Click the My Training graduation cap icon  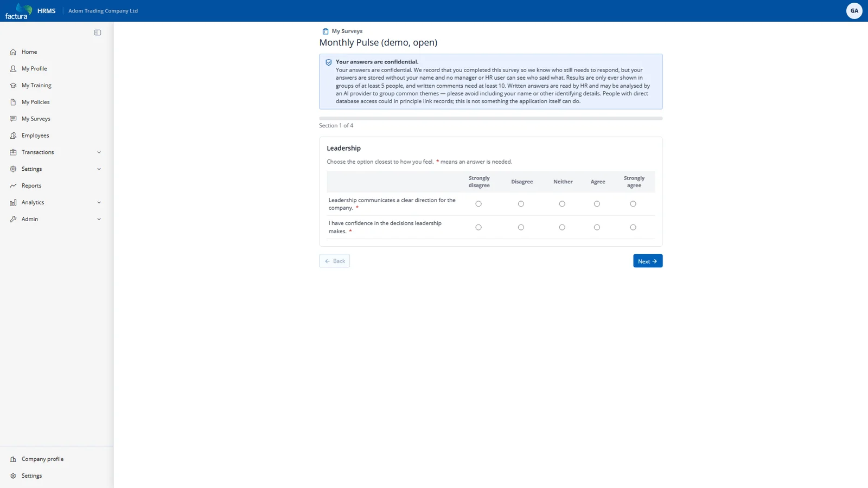(x=13, y=86)
